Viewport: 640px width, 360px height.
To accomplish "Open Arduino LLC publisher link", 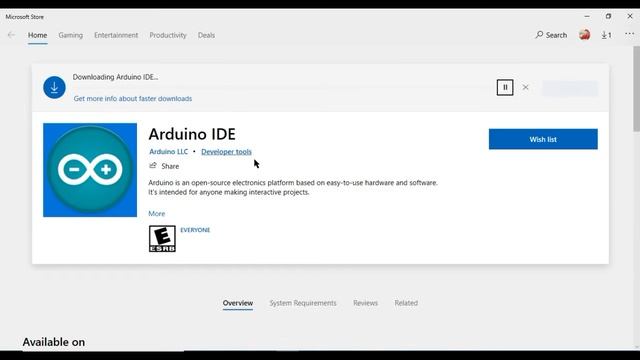I will tap(169, 152).
